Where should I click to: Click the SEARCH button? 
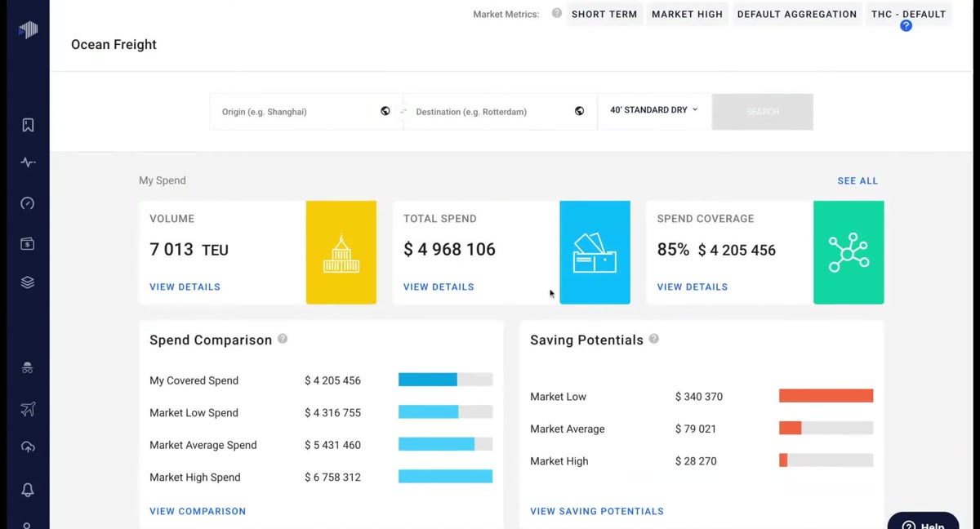click(x=763, y=112)
